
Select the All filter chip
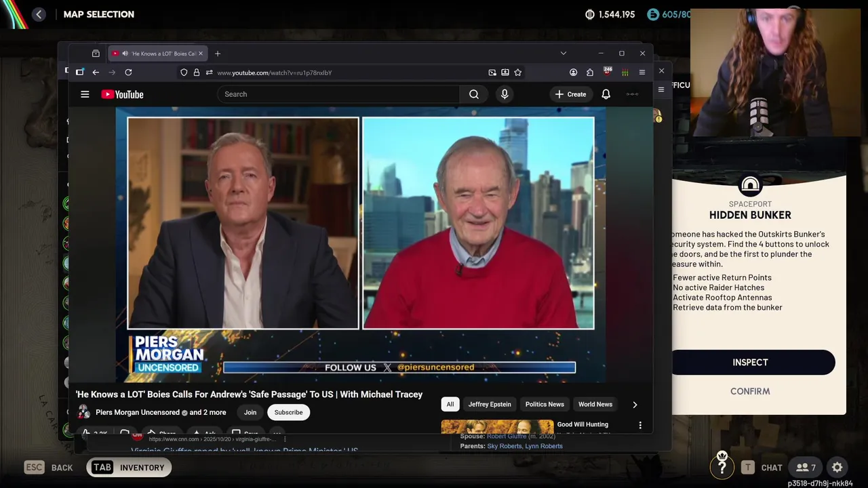click(450, 404)
